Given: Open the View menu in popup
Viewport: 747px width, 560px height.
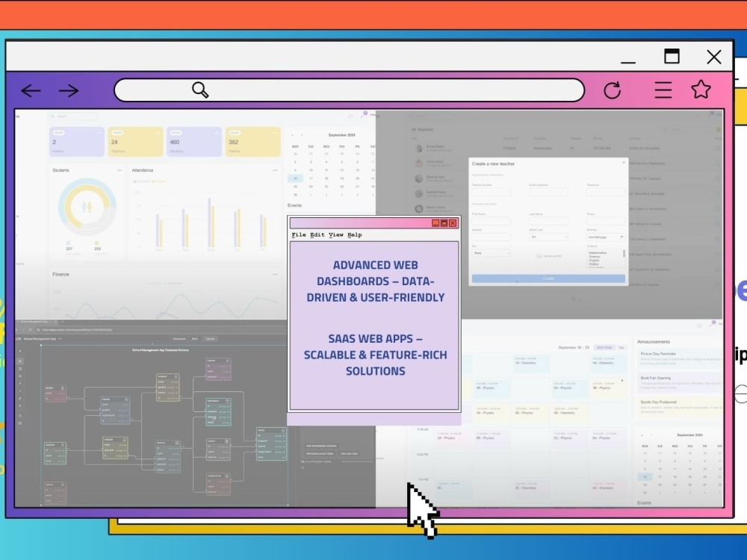Looking at the screenshot, I should pos(336,234).
